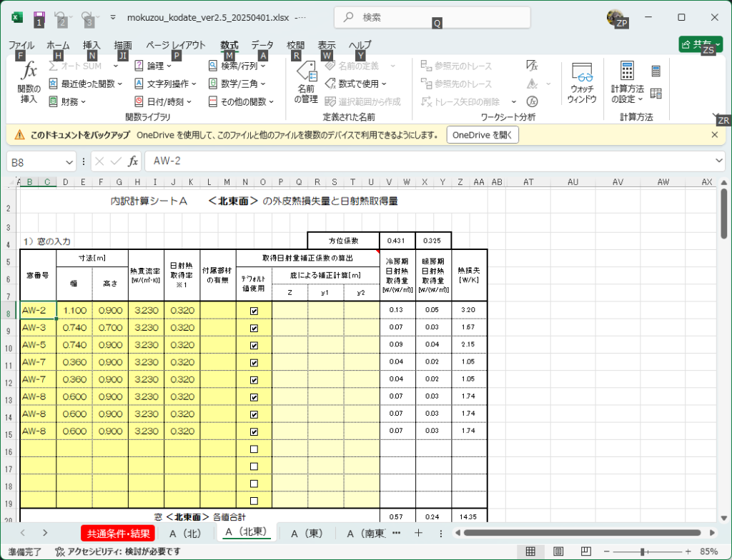
Task: Open the Watch Window (ウォッチウィンドウ)
Action: pyautogui.click(x=582, y=83)
